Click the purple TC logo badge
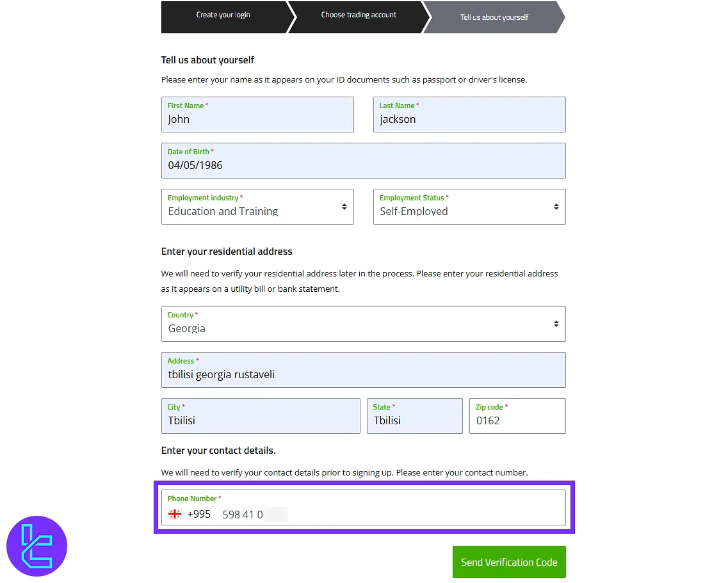 coord(36,546)
